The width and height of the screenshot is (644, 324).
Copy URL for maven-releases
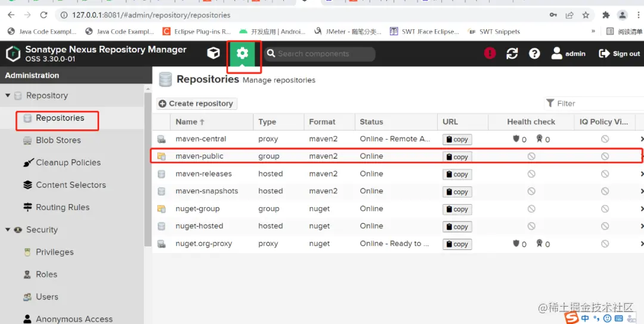click(457, 174)
